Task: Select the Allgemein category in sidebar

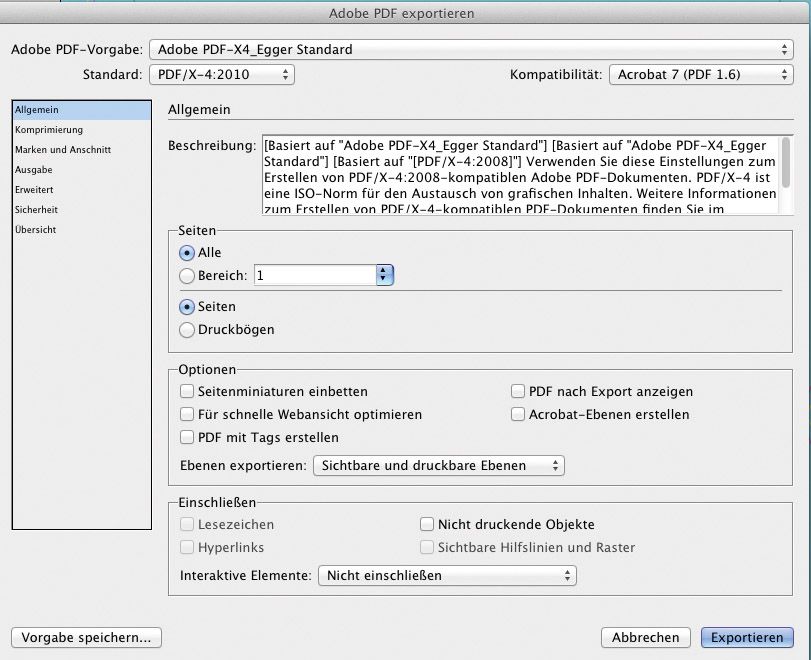Action: coord(82,110)
